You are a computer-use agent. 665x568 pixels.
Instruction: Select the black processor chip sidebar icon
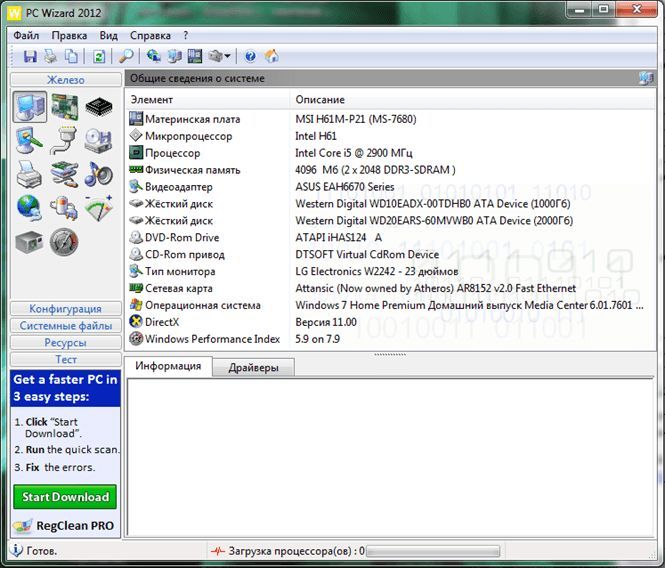pyautogui.click(x=99, y=106)
